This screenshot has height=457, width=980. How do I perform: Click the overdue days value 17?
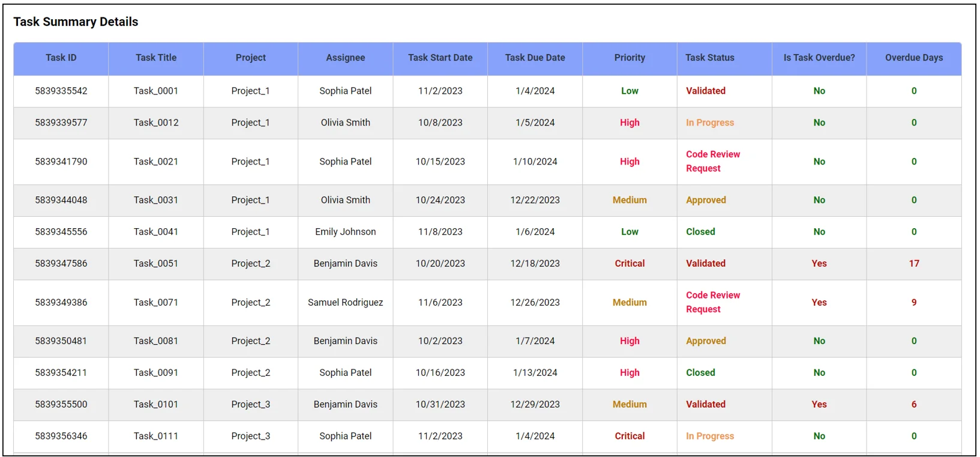point(913,264)
